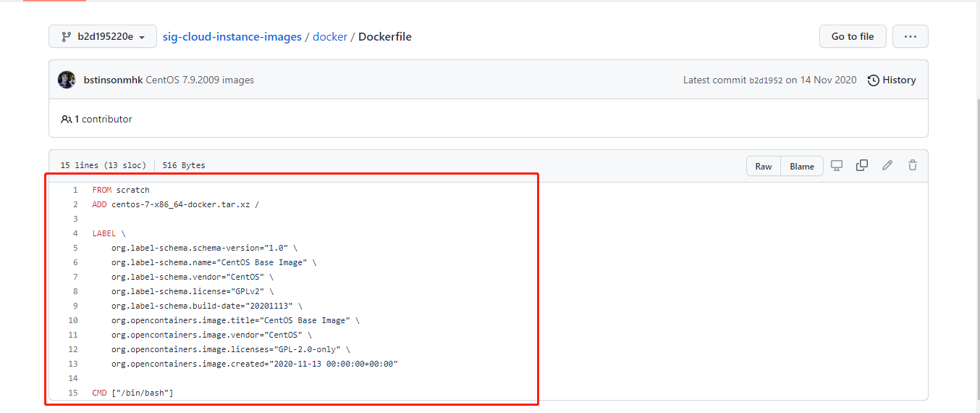Open the Blame view
This screenshot has width=980, height=413.
pos(802,166)
